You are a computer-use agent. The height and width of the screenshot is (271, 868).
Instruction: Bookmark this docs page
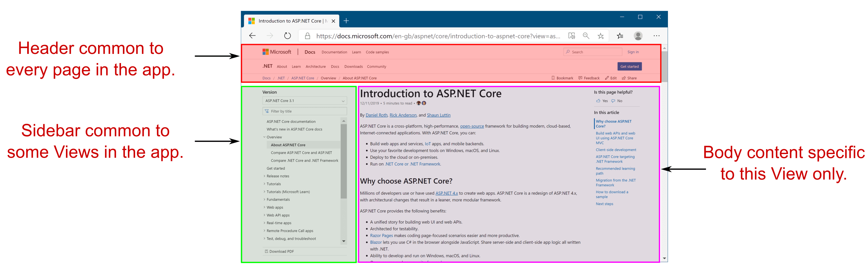click(562, 78)
